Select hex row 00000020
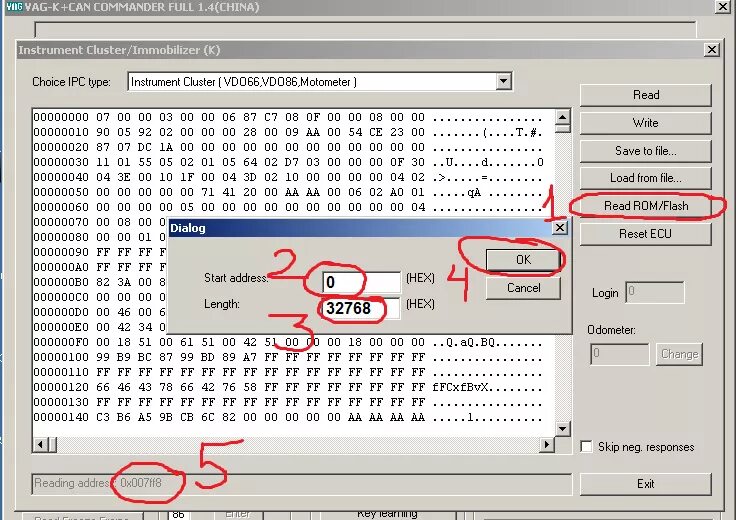The image size is (736, 520). click(x=288, y=147)
